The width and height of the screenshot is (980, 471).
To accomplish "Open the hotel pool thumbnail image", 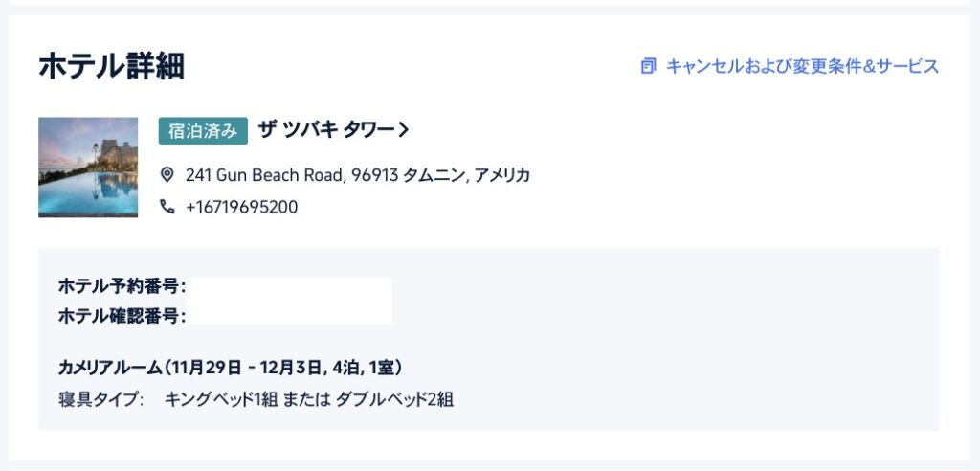I will (88, 167).
